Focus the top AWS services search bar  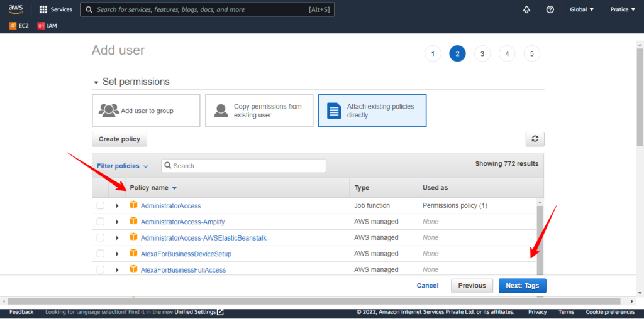pyautogui.click(x=208, y=9)
